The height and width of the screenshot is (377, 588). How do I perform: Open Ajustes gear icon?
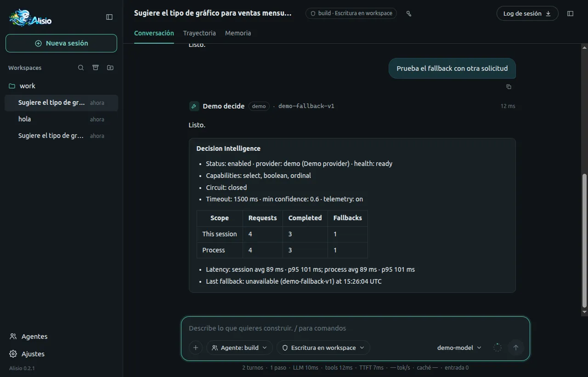[x=13, y=354]
